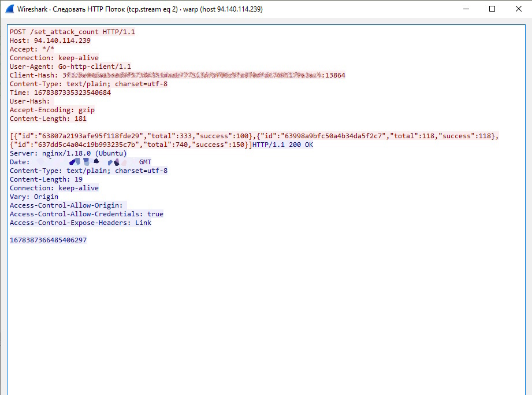Click the blurred Client-Hash value
The height and width of the screenshot is (395, 532).
[x=191, y=75]
